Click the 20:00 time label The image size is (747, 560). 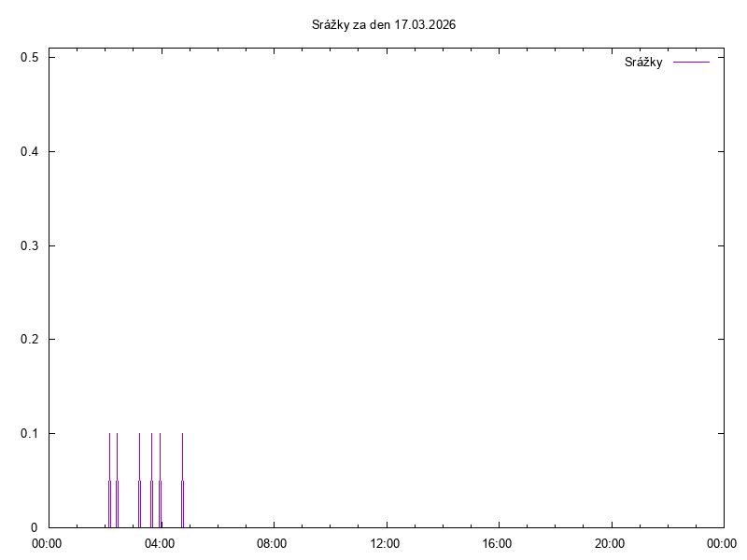pos(610,542)
